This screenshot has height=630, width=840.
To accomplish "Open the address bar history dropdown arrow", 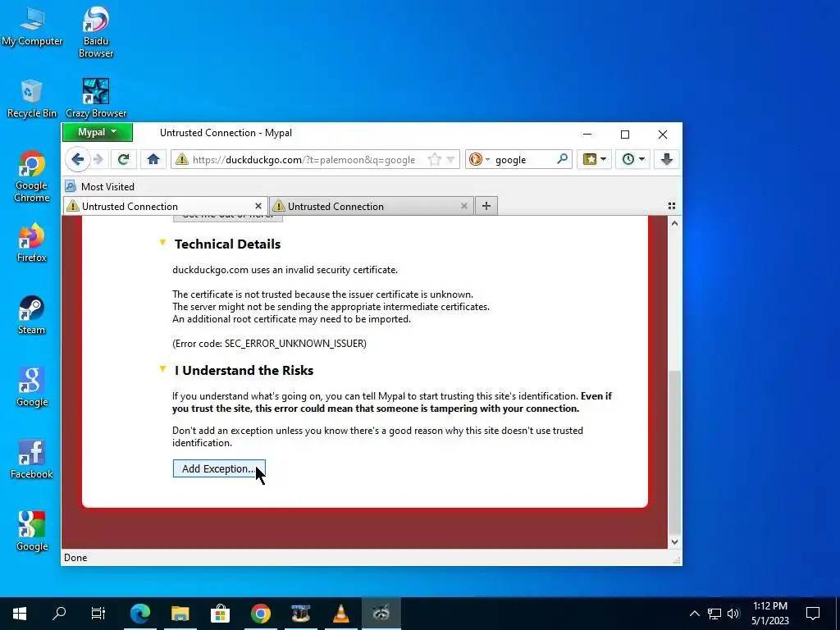I will point(450,159).
